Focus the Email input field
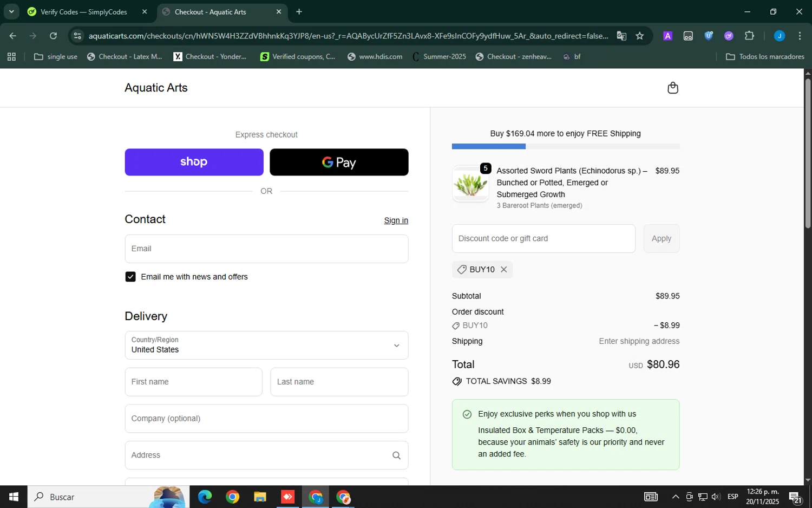 266,249
